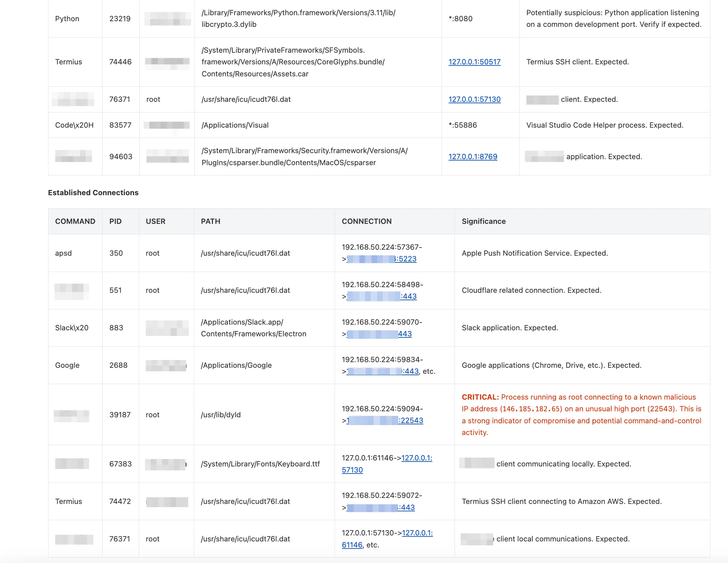Select the csparser path text
Screen dimensions: 728x563
pyautogui.click(x=305, y=157)
